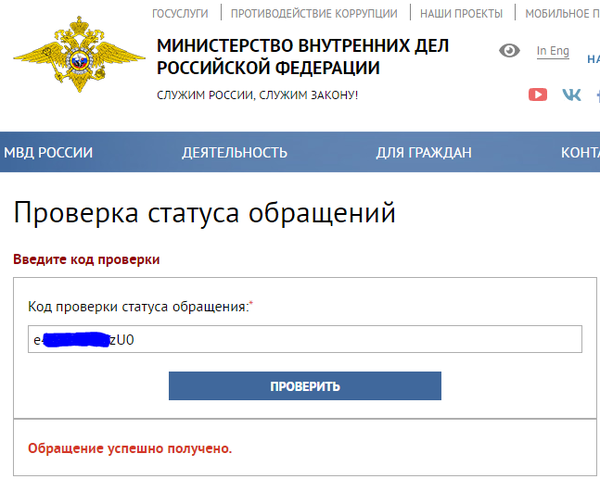This screenshot has height=479, width=600.
Task: Open the cut-off КОНТА navigation menu
Action: click(x=580, y=152)
